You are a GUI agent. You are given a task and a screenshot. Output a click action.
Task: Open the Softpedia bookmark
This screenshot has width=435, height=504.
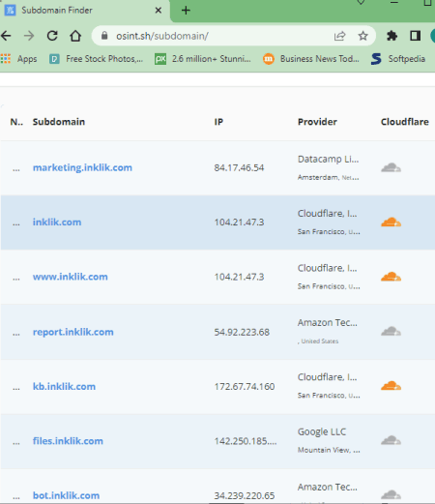[x=398, y=59]
